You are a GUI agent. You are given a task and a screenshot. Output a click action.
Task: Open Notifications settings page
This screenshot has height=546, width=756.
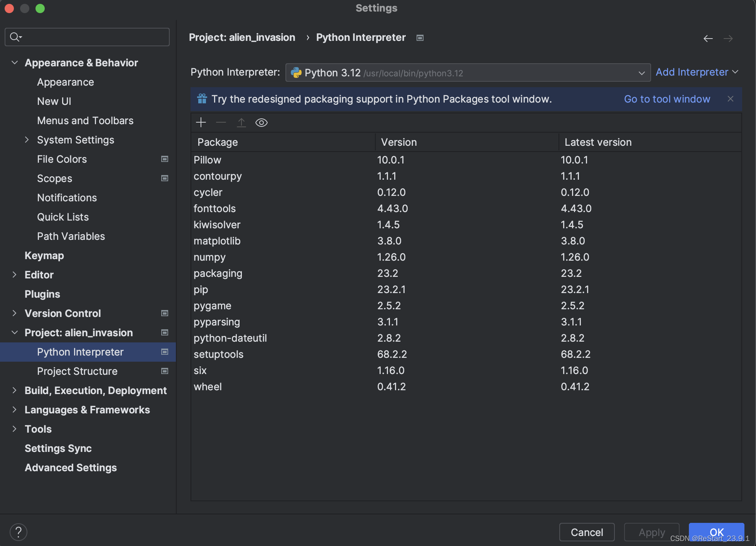click(67, 198)
